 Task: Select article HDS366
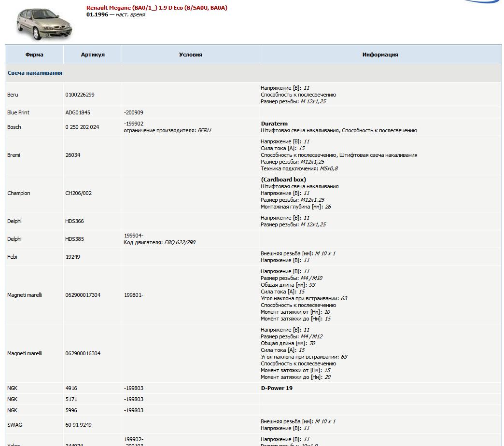tap(74, 221)
